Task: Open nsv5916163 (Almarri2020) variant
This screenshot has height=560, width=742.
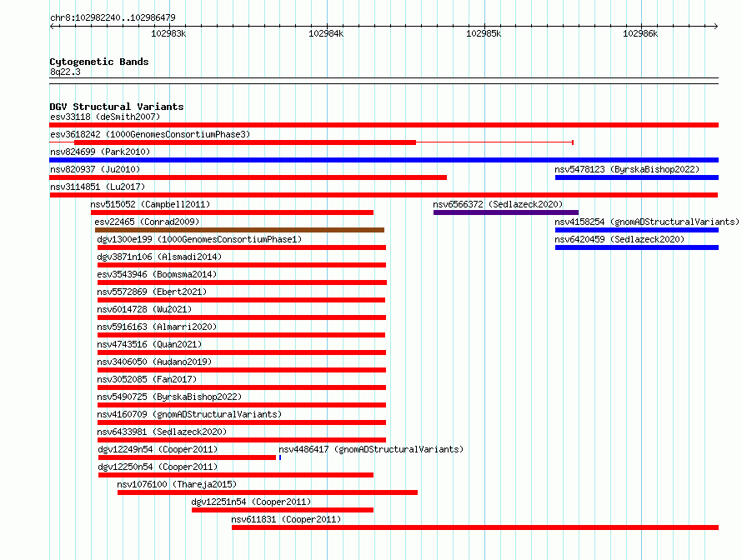Action: 157,327
